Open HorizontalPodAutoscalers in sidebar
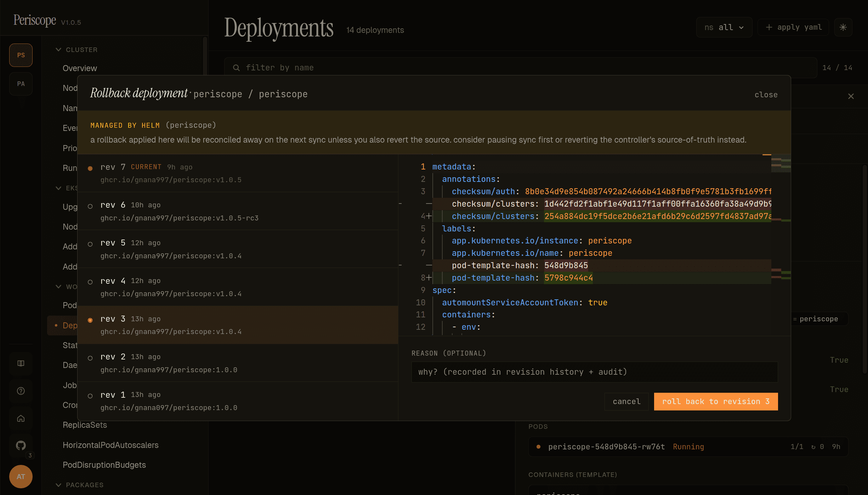The image size is (868, 495). (110, 445)
